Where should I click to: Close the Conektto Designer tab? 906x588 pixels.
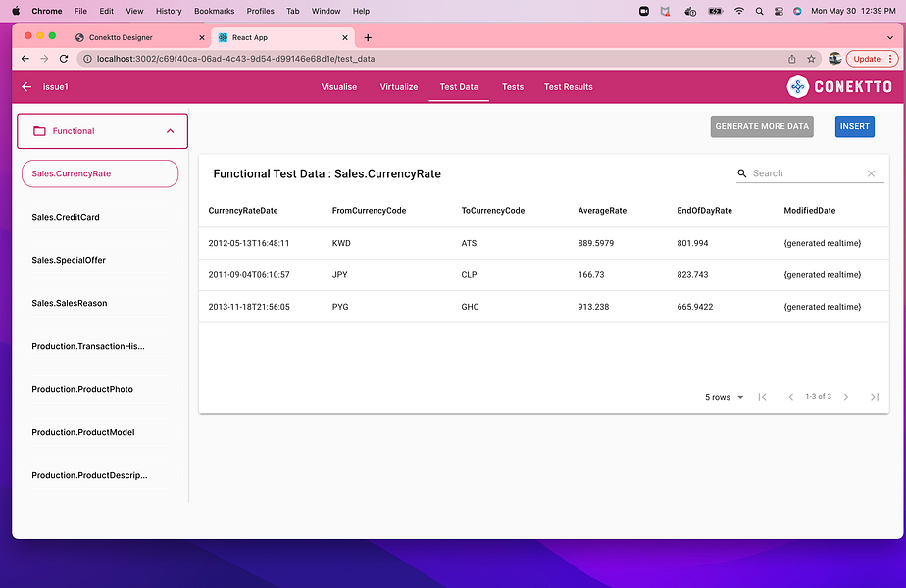coord(202,37)
